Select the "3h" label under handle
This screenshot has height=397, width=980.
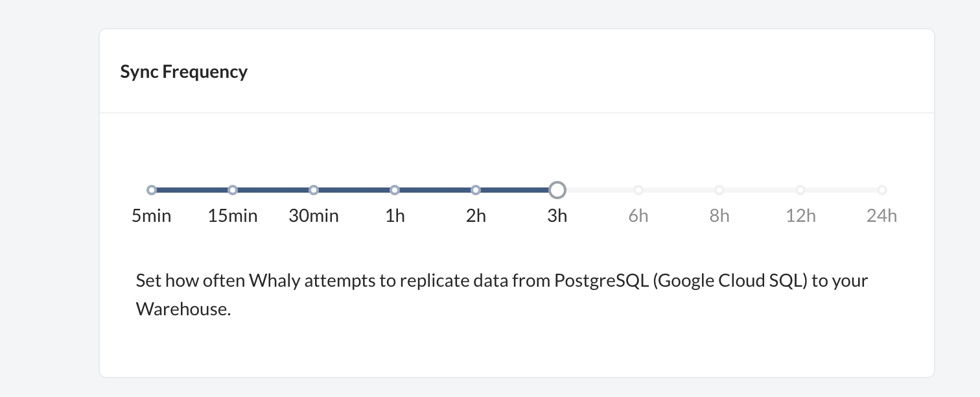(x=557, y=216)
